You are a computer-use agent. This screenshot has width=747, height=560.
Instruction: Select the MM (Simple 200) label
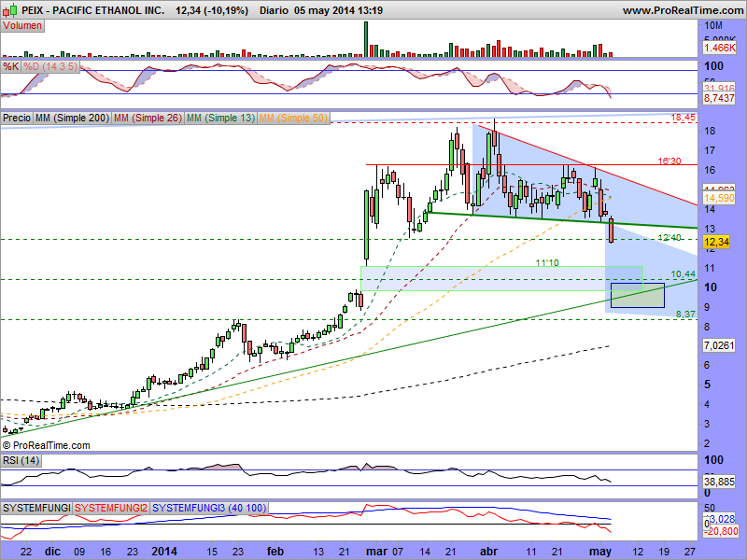[73, 118]
